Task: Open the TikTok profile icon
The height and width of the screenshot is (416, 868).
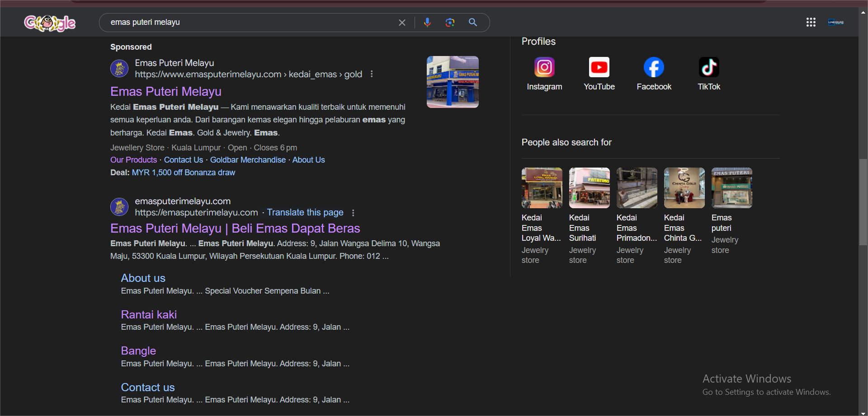Action: point(709,67)
